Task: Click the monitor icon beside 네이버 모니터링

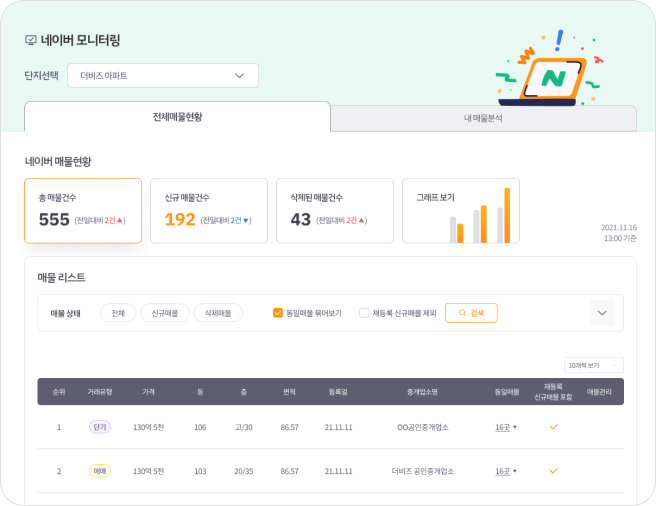Action: coord(31,40)
